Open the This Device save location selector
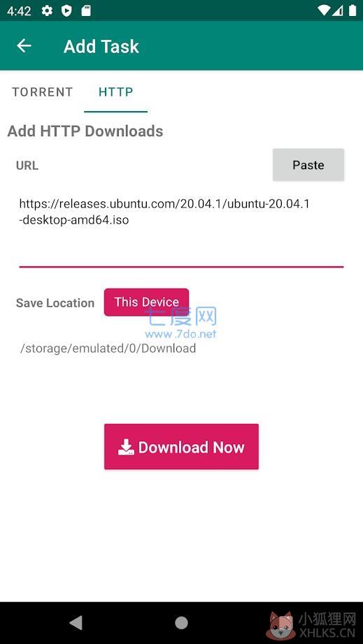363x644 pixels. [x=146, y=302]
